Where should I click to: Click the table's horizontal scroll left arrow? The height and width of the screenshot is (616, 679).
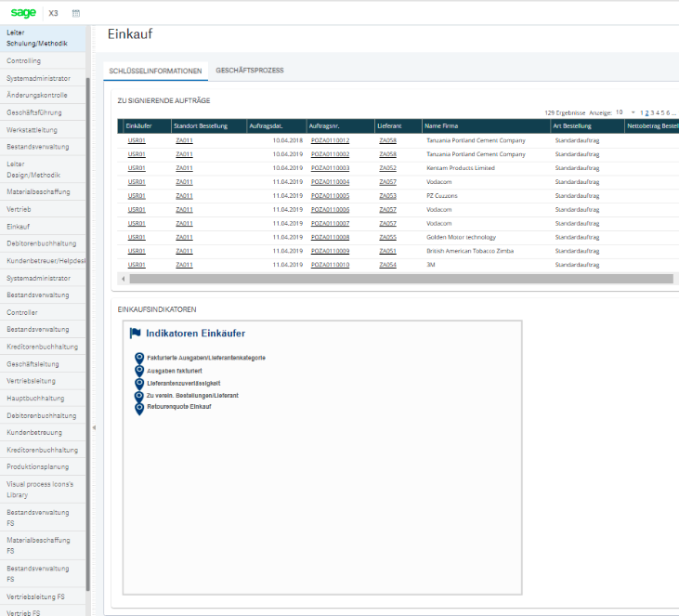click(x=124, y=279)
